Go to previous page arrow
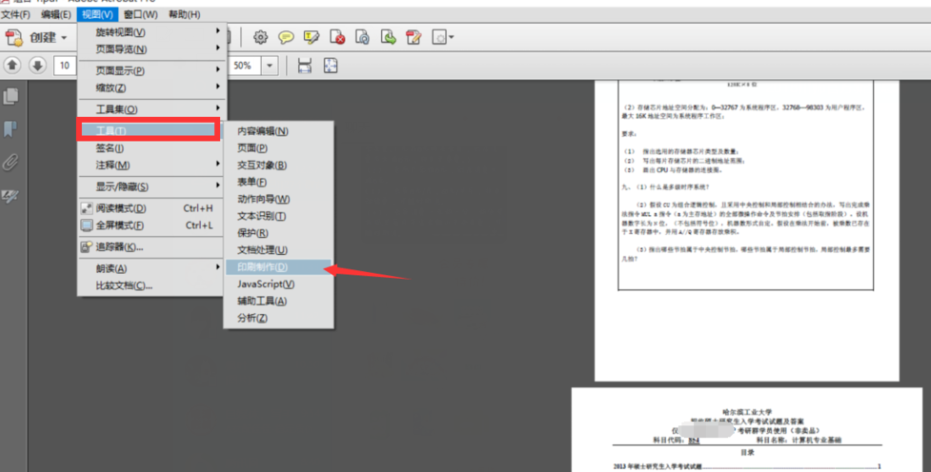The width and height of the screenshot is (931, 472). click(12, 65)
